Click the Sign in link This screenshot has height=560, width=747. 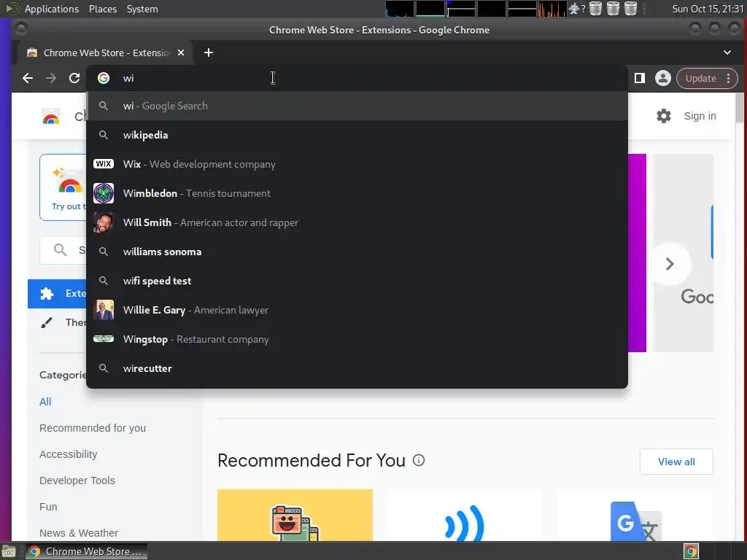coord(700,116)
